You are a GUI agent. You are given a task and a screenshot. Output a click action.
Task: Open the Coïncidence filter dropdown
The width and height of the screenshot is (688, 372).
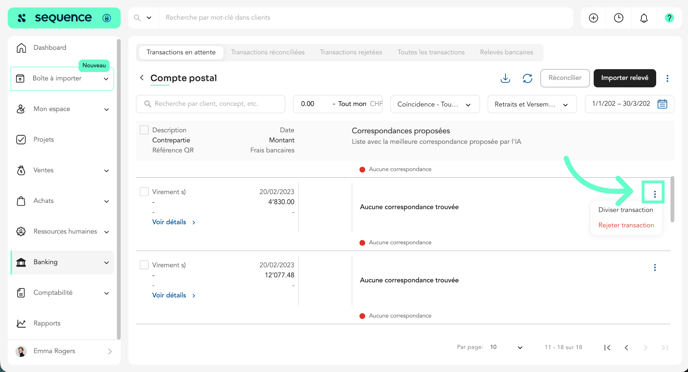[434, 104]
